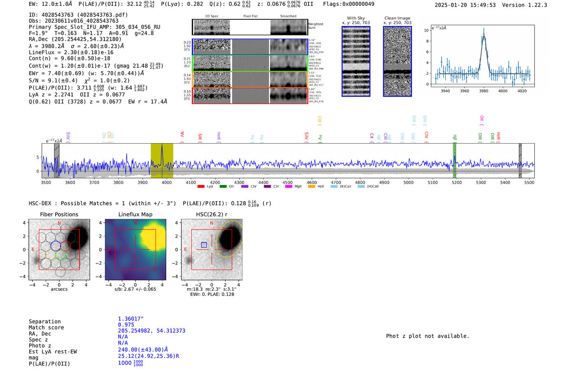
Task: Click the CIII legend swatch
Action: pyautogui.click(x=267, y=187)
